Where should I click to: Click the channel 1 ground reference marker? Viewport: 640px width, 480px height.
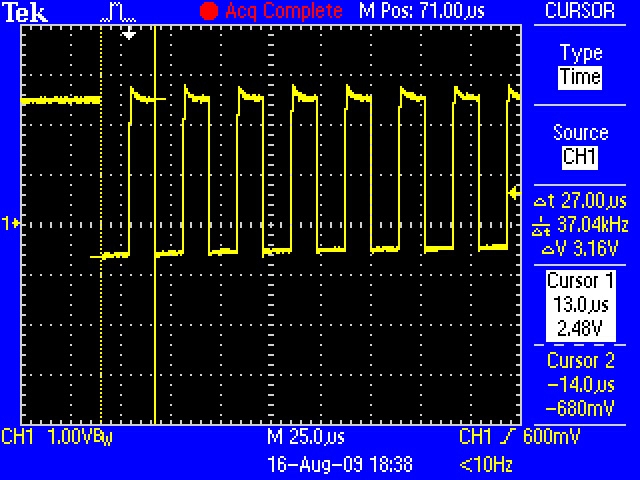[x=12, y=224]
